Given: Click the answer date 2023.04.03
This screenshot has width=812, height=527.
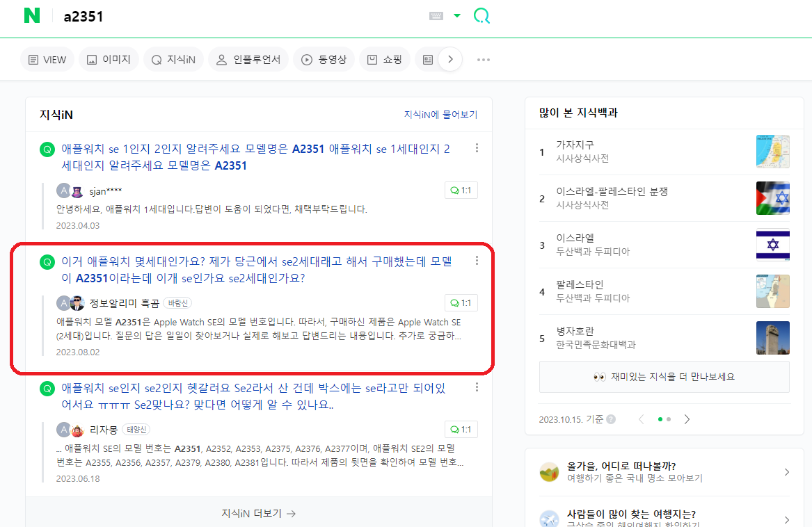Looking at the screenshot, I should click(x=78, y=226).
